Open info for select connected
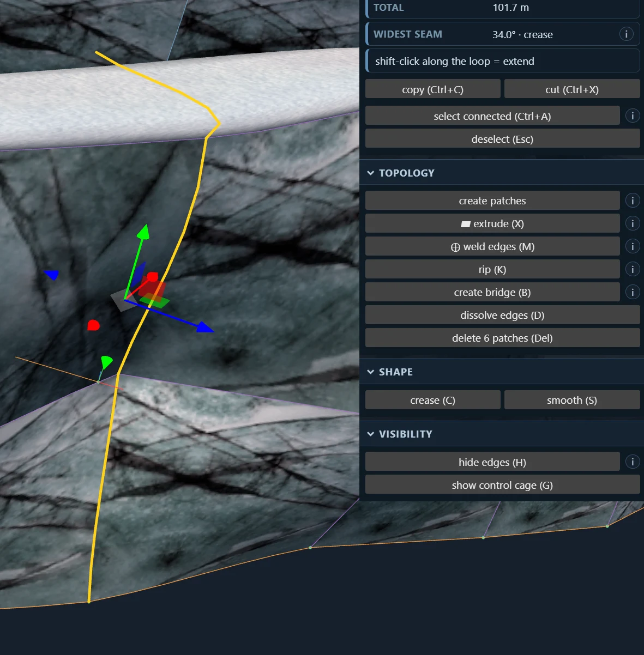644x655 pixels. tap(632, 116)
